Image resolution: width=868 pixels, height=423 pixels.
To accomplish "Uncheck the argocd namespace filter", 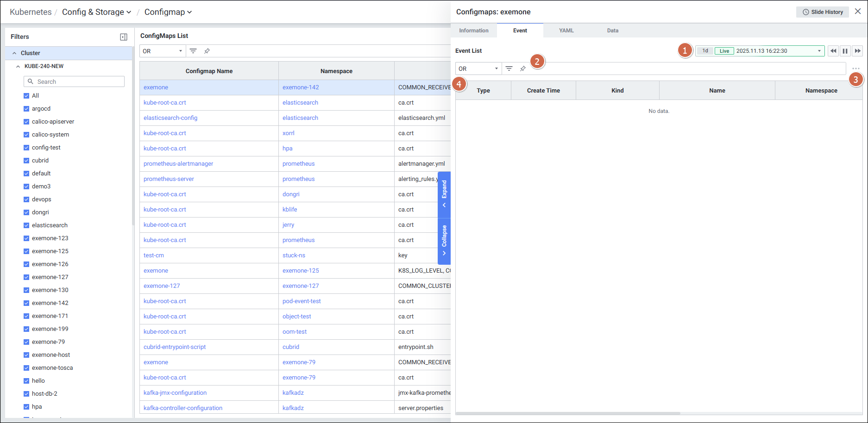I will point(26,109).
